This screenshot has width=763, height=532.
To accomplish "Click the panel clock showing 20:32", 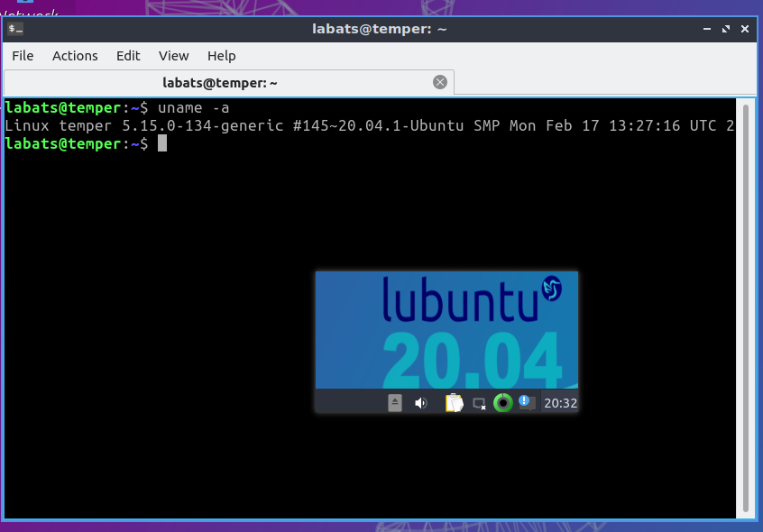I will coord(560,403).
